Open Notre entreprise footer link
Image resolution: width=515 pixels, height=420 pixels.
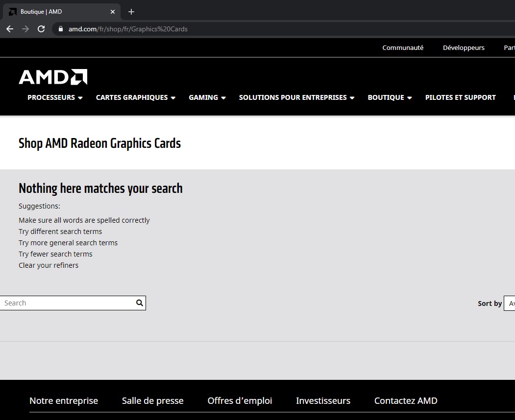tap(64, 400)
